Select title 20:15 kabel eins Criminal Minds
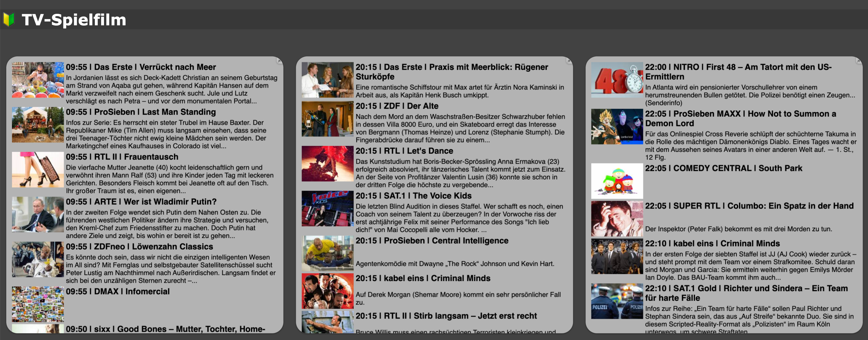Screen dimensions: 868x340 click(x=423, y=278)
